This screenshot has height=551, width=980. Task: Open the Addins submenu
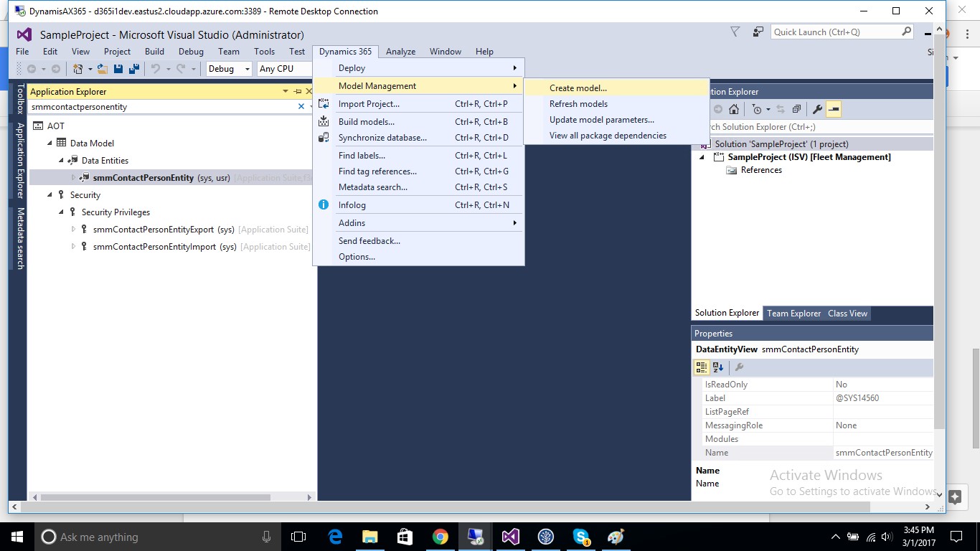pyautogui.click(x=418, y=223)
